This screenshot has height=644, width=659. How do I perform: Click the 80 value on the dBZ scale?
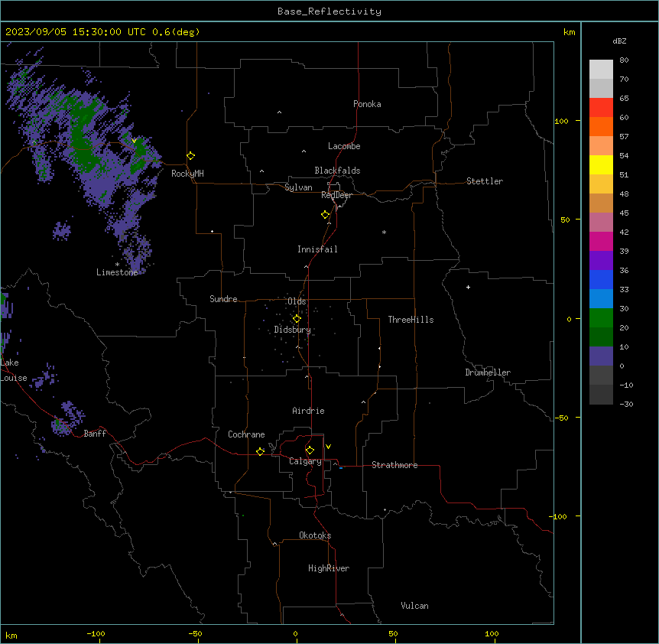point(624,60)
